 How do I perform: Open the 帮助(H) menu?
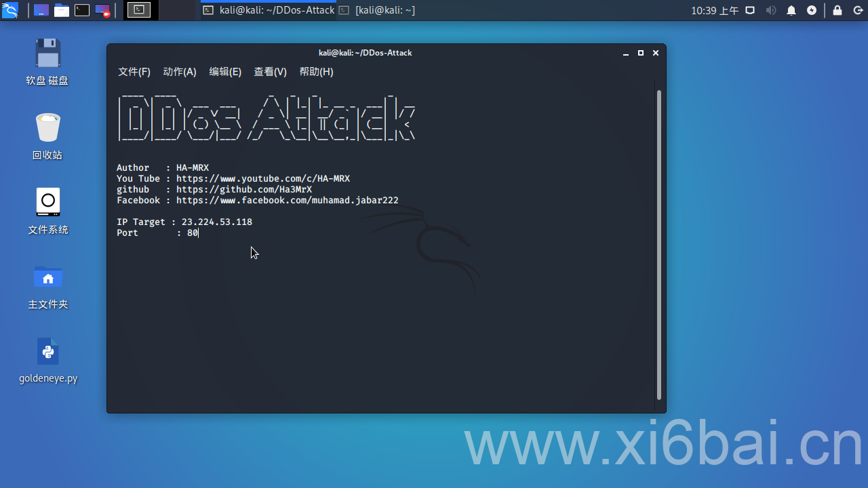tap(317, 72)
